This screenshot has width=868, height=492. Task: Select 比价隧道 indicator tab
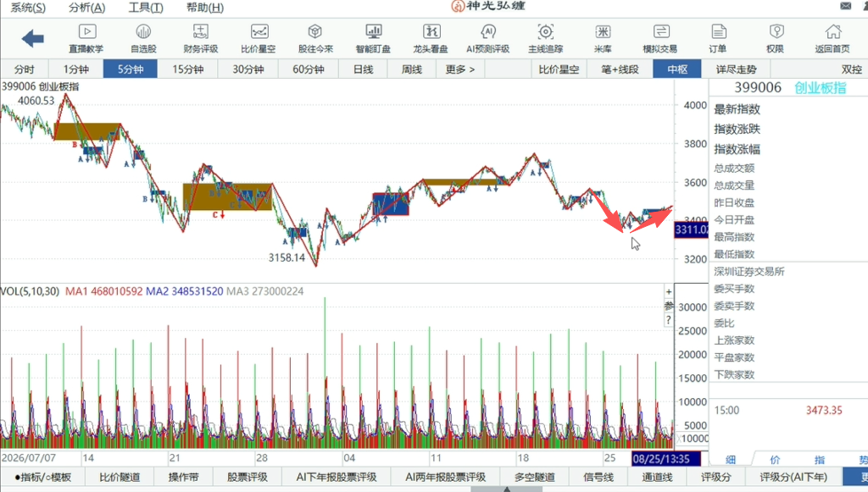pos(120,477)
